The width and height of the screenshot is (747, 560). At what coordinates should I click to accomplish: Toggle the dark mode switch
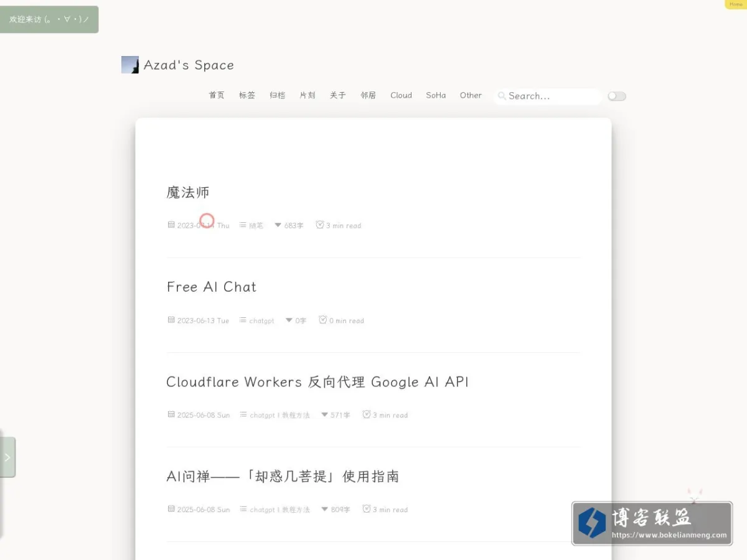pyautogui.click(x=617, y=96)
